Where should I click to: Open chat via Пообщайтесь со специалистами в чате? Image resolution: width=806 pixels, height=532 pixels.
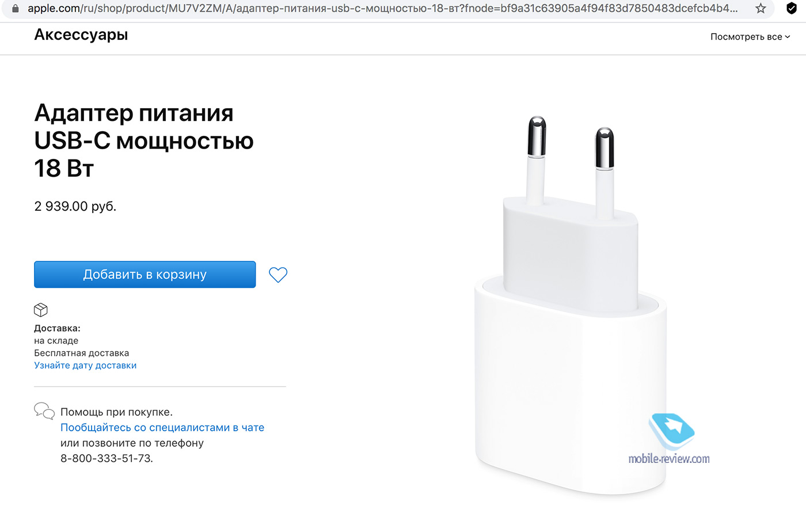pyautogui.click(x=162, y=428)
